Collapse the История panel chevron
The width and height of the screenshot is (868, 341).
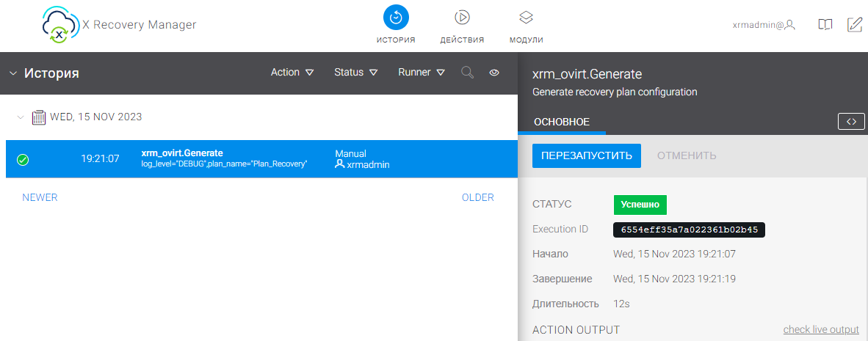coord(13,73)
